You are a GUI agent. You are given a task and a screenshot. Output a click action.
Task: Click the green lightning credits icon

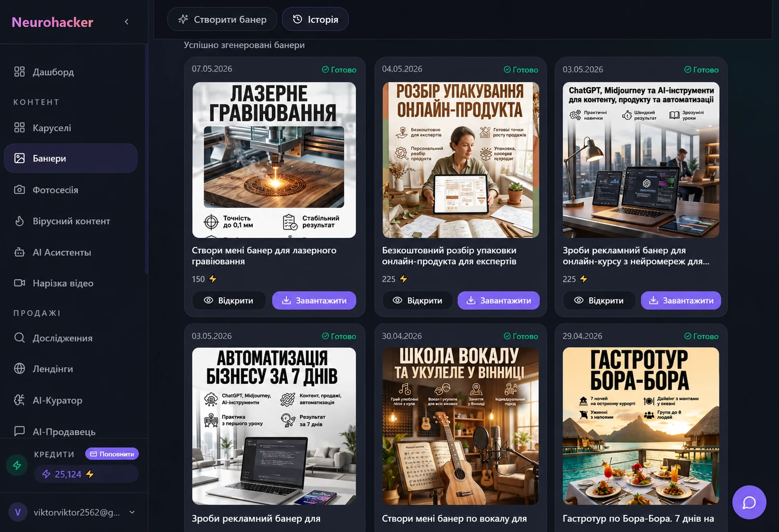tap(17, 465)
